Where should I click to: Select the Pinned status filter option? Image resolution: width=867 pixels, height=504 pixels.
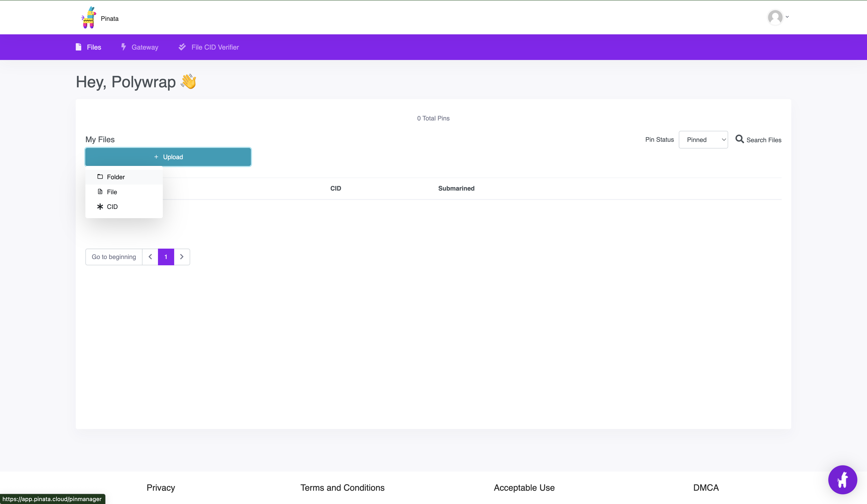(703, 139)
